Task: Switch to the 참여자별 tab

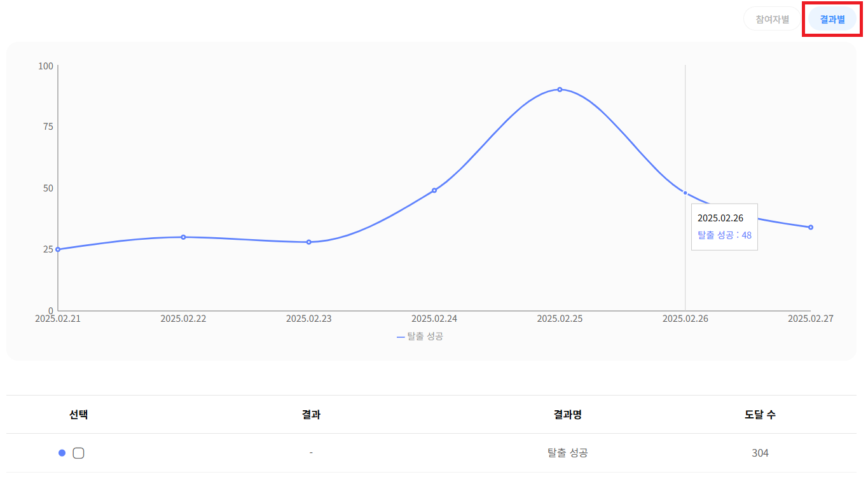Action: [x=772, y=19]
